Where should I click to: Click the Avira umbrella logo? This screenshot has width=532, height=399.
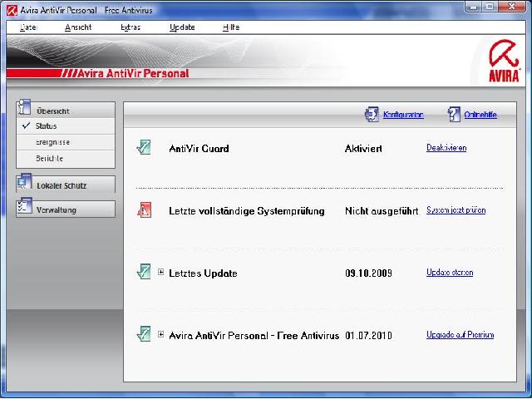pyautogui.click(x=504, y=61)
